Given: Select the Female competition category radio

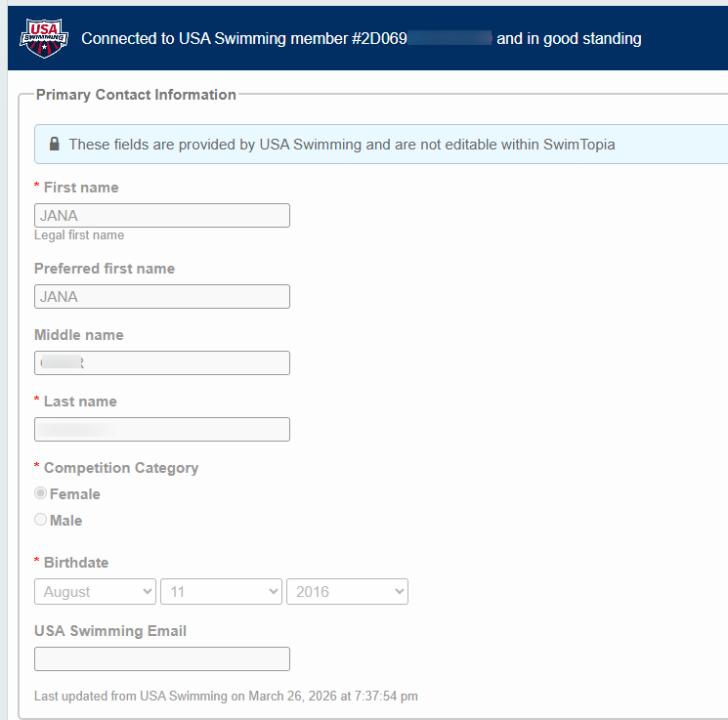Looking at the screenshot, I should click(40, 493).
